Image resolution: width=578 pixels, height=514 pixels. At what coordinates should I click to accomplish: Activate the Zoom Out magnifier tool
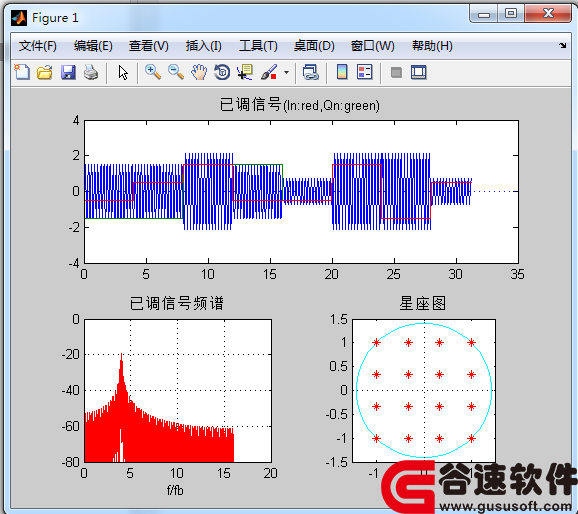click(x=176, y=72)
